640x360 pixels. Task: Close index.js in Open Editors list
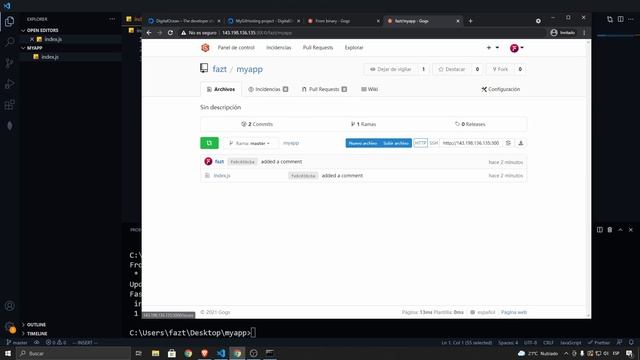[x=32, y=39]
